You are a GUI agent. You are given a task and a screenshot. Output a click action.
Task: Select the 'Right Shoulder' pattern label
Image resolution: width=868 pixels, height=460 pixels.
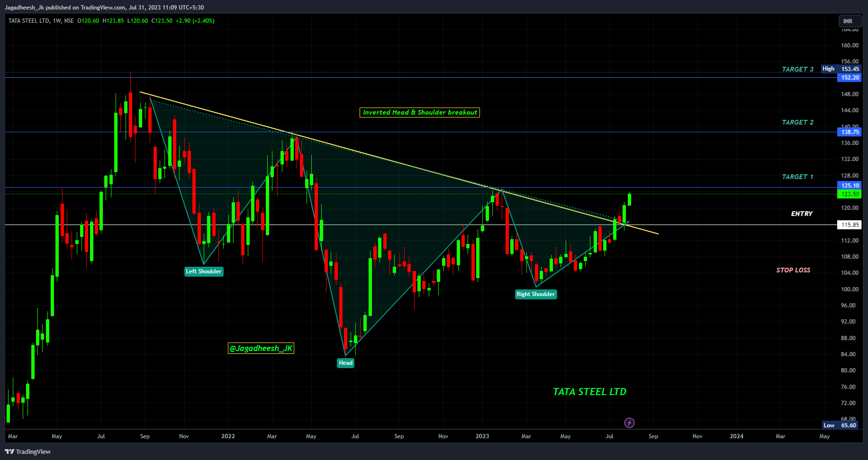coord(536,294)
